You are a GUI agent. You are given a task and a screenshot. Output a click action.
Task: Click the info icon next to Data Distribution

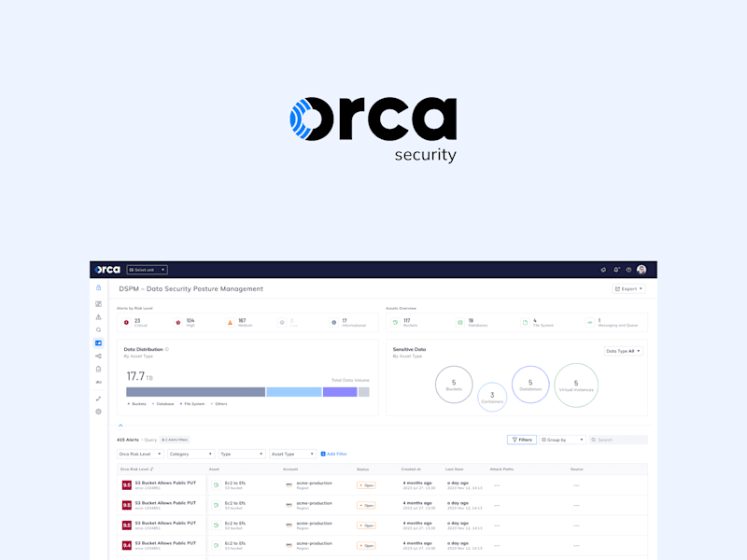(167, 349)
